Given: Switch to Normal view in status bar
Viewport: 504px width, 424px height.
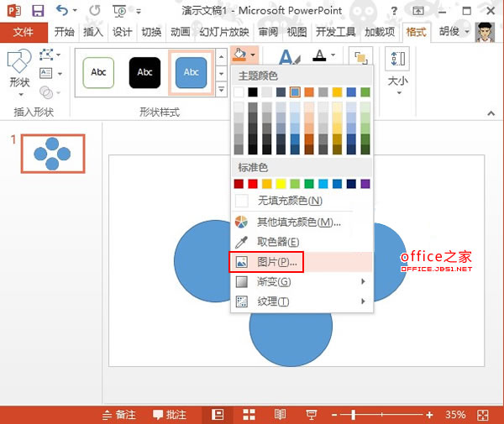Looking at the screenshot, I should (x=218, y=415).
